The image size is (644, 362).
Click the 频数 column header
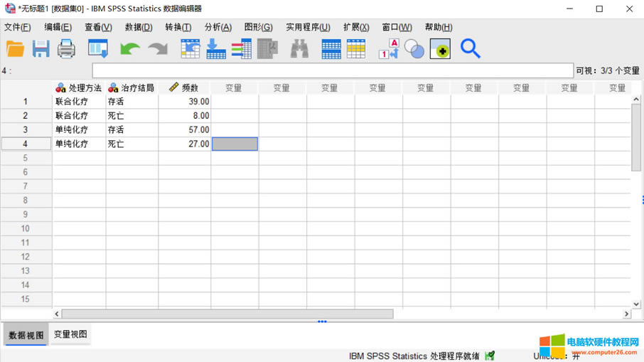185,87
